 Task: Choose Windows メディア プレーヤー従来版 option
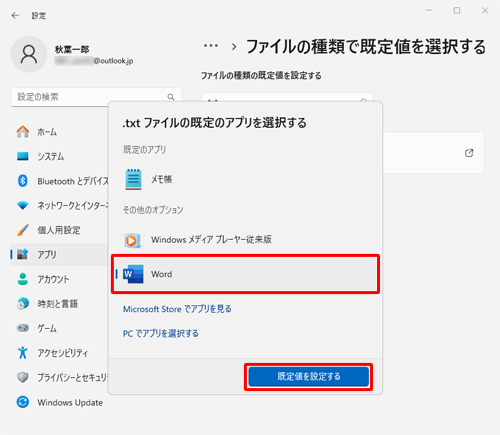pyautogui.click(x=245, y=240)
